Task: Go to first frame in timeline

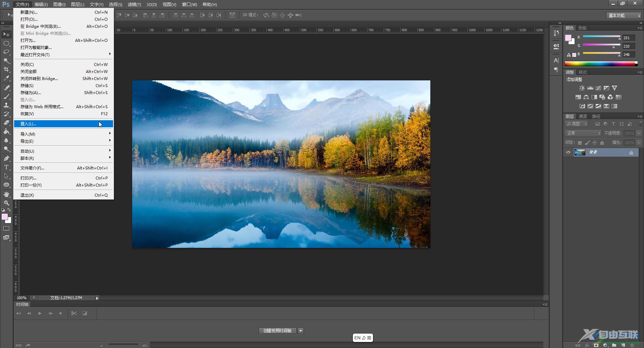Action: 18,314
